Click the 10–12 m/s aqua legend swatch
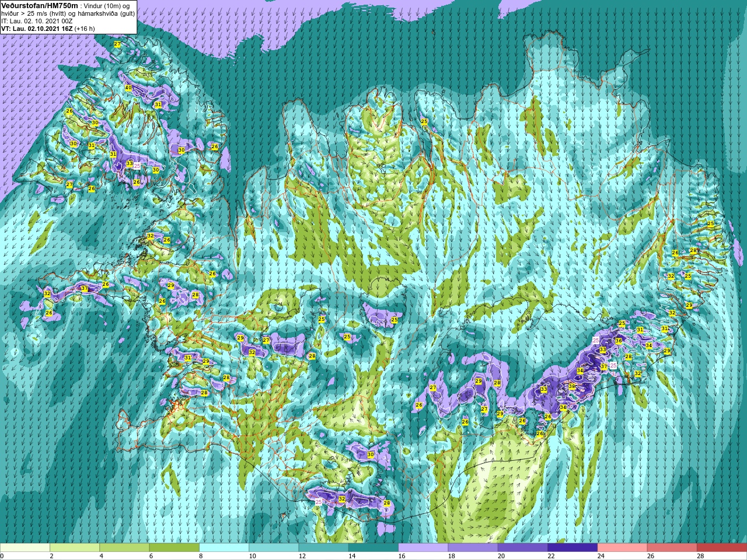Image resolution: width=747 pixels, height=560 pixels. pyautogui.click(x=274, y=548)
